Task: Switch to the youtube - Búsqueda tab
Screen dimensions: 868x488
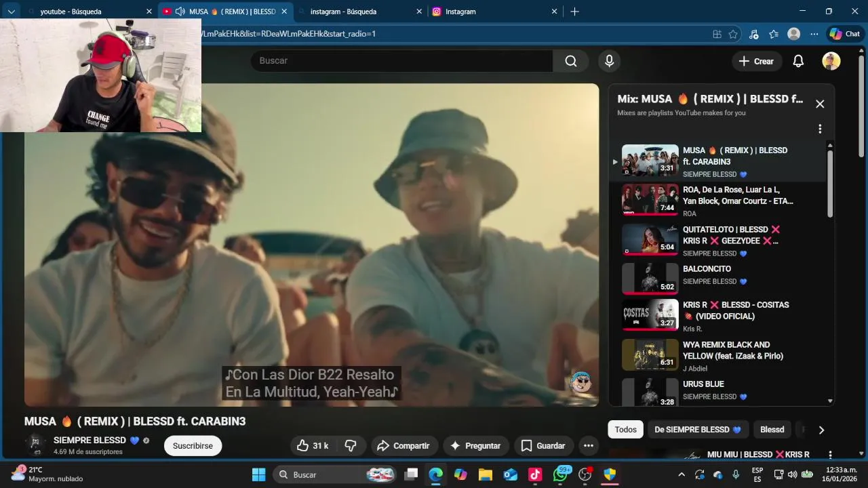Action: click(x=90, y=12)
